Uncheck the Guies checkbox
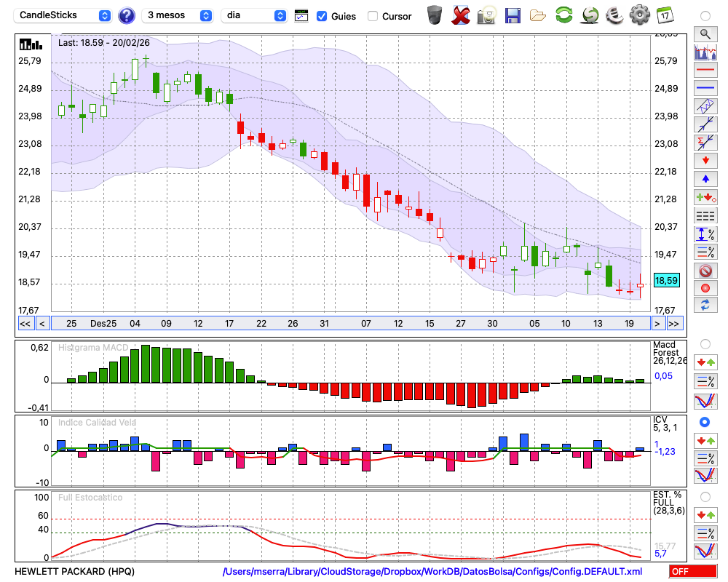The height and width of the screenshot is (582, 728). point(322,16)
